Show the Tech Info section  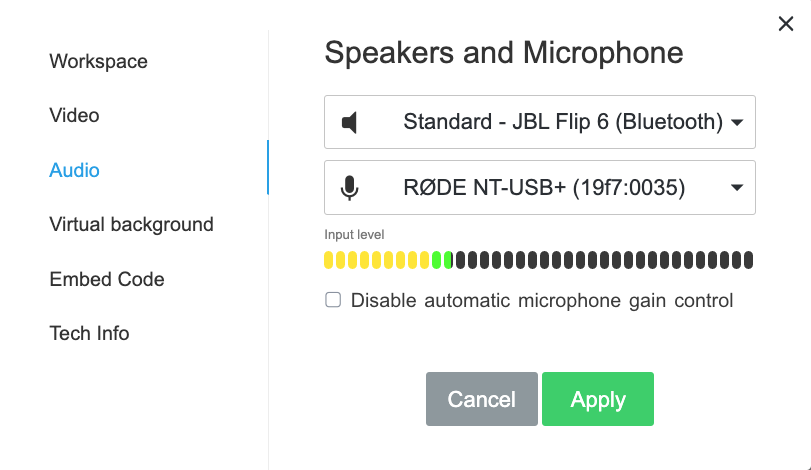[x=89, y=333]
